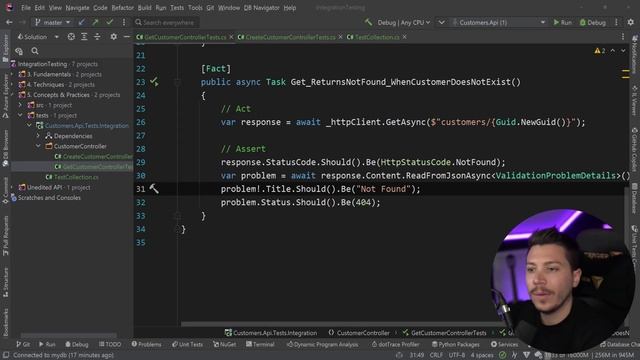
Task: Open the Tests menu
Action: click(x=177, y=8)
